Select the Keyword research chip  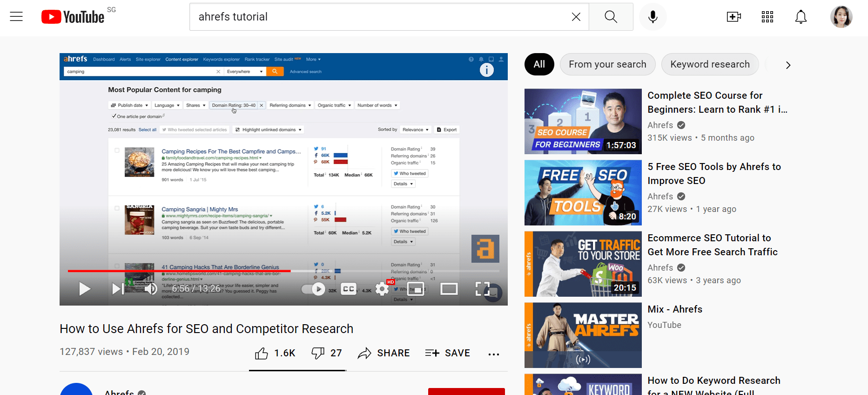pyautogui.click(x=710, y=64)
